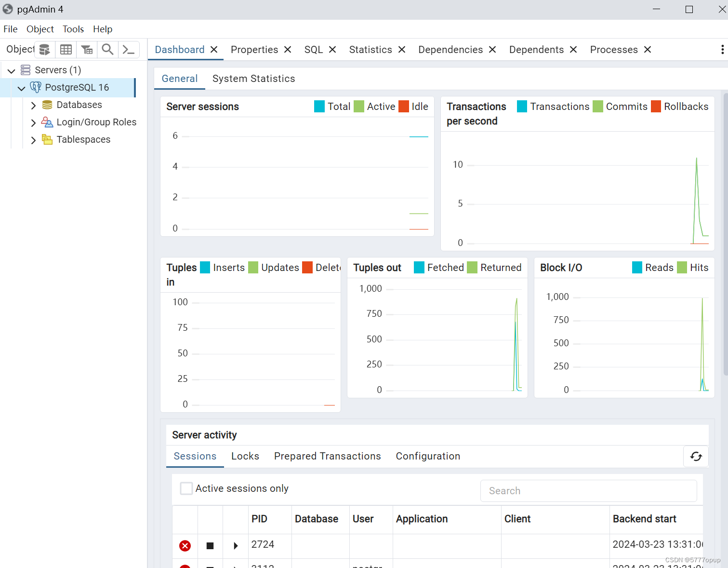The image size is (728, 568).
Task: Close the Dependencies tab
Action: (492, 50)
